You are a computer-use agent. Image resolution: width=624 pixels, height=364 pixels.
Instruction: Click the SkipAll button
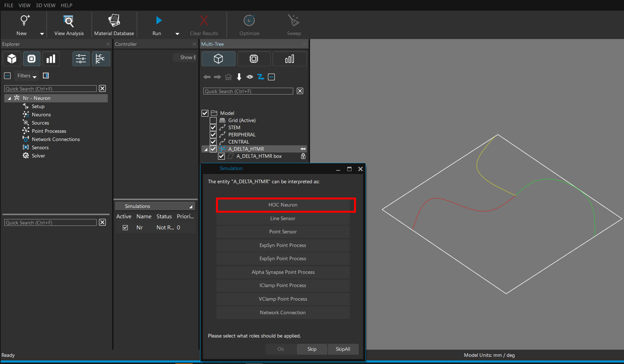pos(343,349)
